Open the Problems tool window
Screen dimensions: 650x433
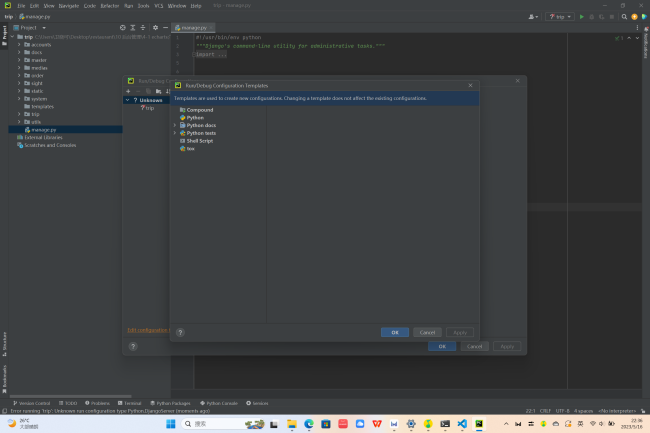[x=97, y=403]
